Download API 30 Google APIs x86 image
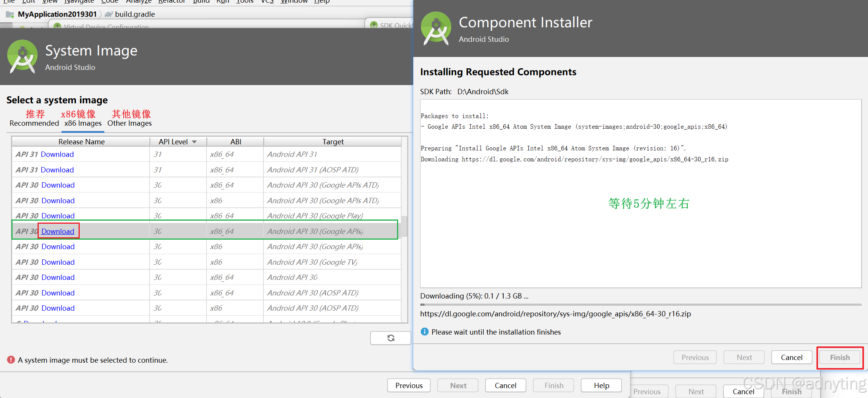 click(x=58, y=246)
